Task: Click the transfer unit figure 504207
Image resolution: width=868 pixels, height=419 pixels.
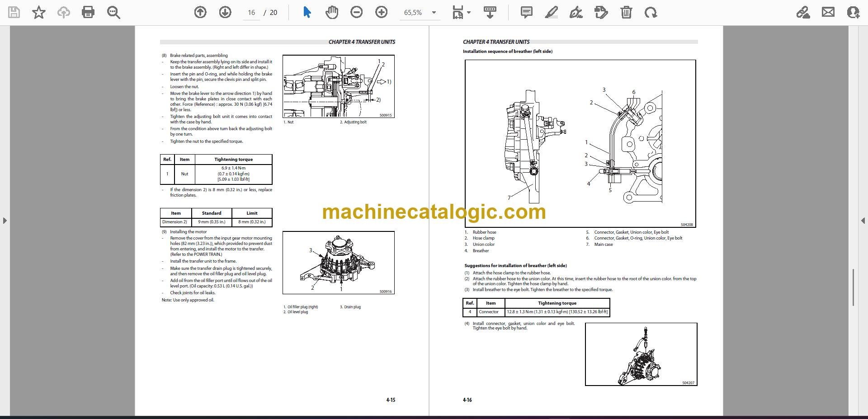Action: click(641, 354)
